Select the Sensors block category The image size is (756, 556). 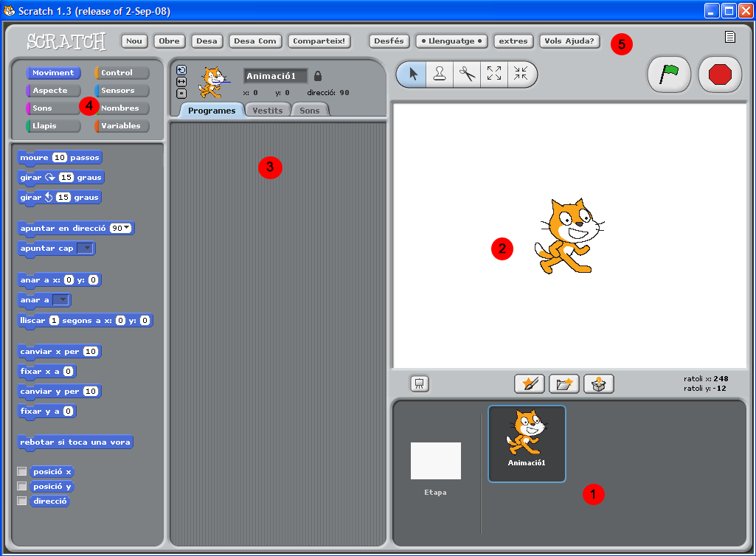point(122,91)
